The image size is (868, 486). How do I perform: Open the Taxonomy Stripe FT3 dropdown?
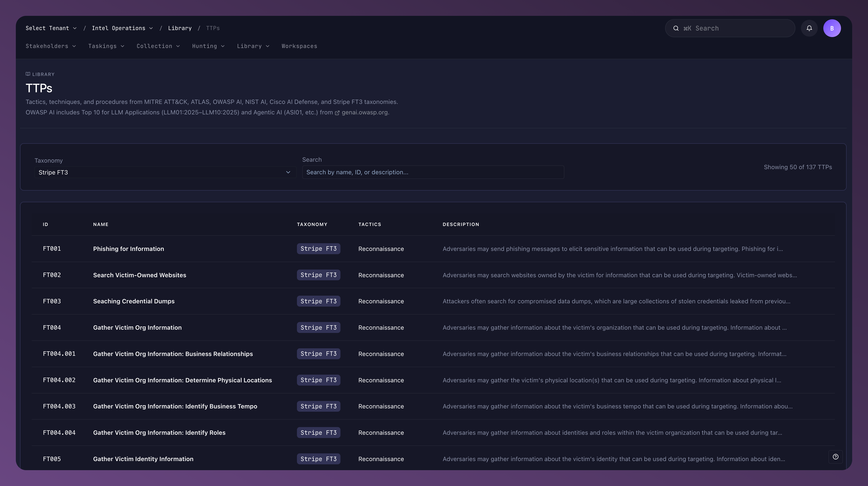coord(165,172)
